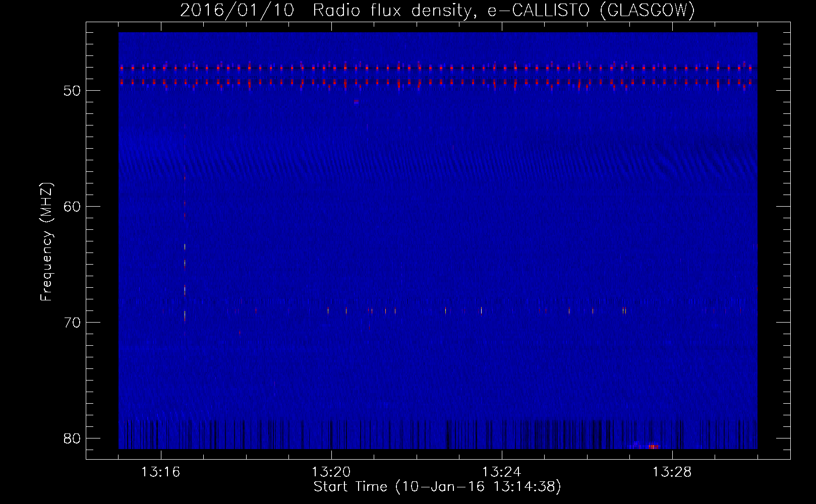Viewport: 816px width, 504px height.
Task: Click the 13:20 time tick label
Action: (x=331, y=472)
